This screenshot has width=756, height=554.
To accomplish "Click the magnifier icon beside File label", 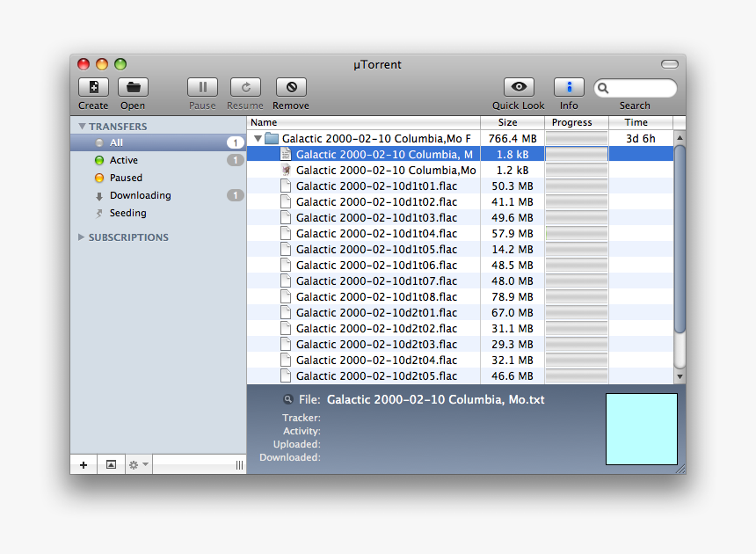I will click(287, 399).
